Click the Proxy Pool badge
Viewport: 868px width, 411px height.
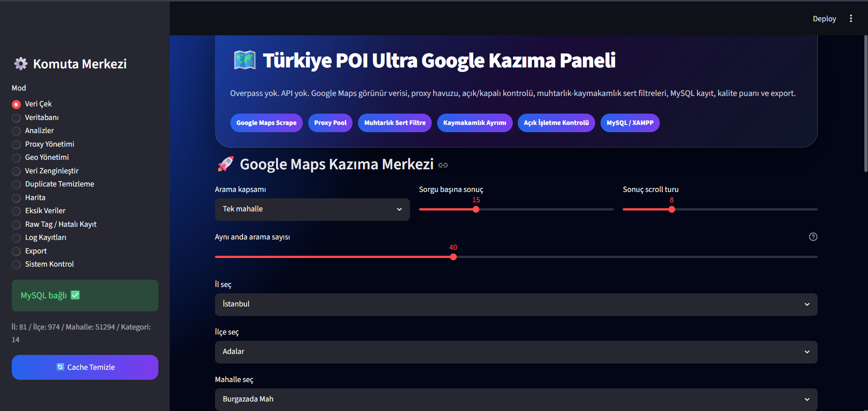pos(330,123)
